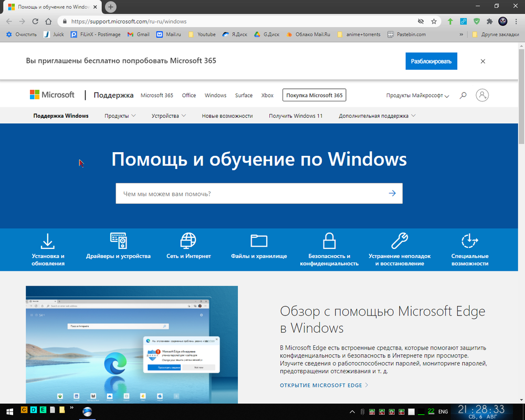
Task: Open the Получить Windows 11 link
Action: [x=296, y=116]
